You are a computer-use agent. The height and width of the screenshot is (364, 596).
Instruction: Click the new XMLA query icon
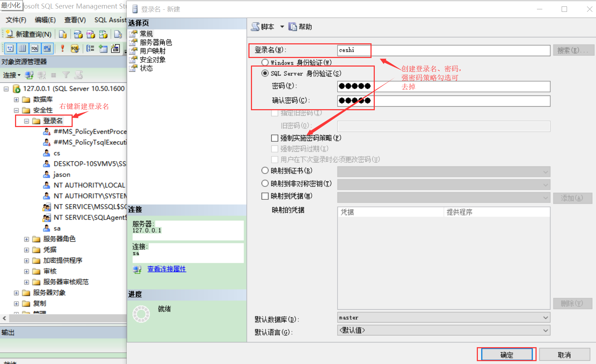pyautogui.click(x=103, y=34)
